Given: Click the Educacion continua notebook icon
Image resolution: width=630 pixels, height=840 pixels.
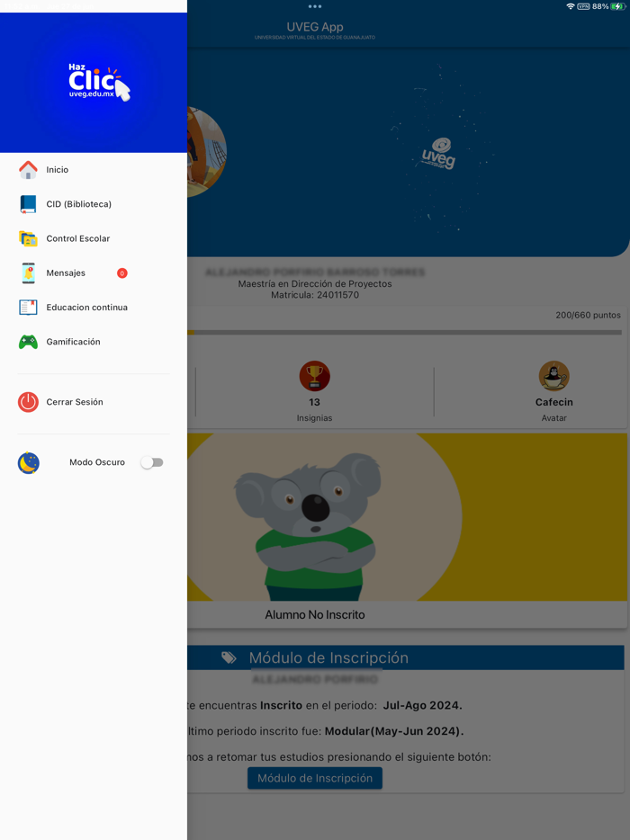Looking at the screenshot, I should (29, 308).
